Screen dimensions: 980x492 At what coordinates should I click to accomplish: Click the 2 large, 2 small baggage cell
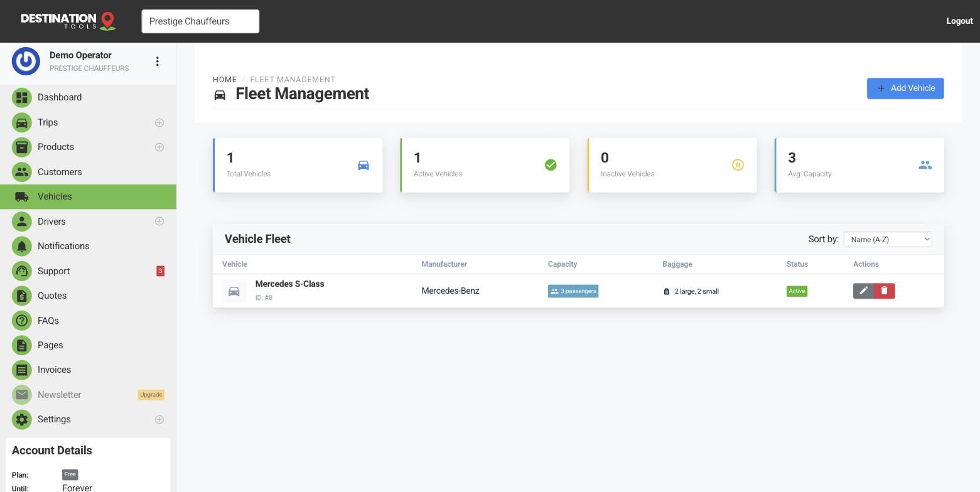[691, 291]
